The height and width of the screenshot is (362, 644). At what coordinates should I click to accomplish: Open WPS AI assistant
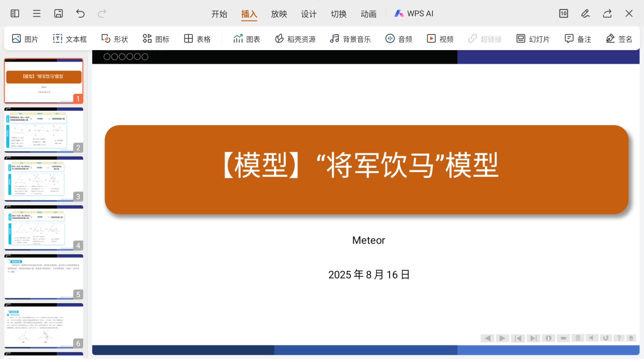(x=414, y=14)
